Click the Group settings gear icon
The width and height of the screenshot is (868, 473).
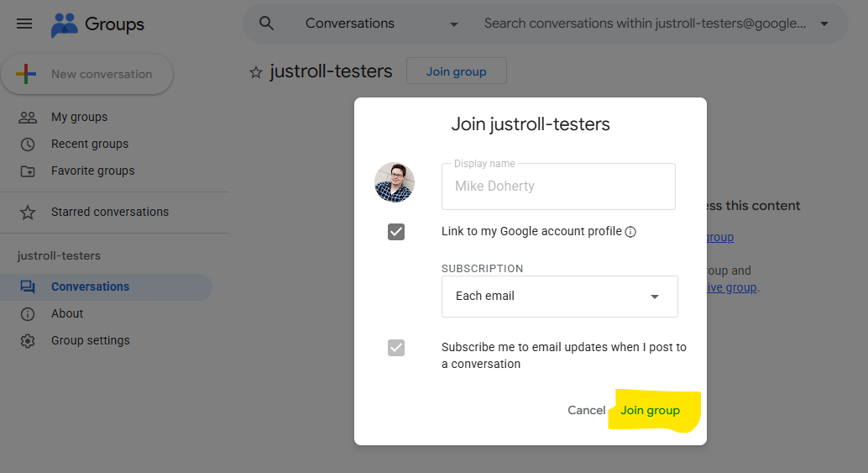(x=28, y=341)
